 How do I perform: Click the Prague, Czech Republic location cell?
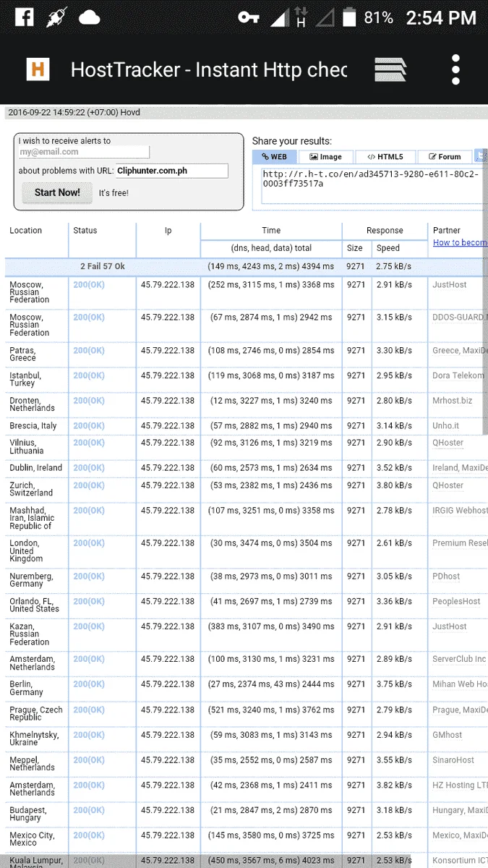click(36, 714)
